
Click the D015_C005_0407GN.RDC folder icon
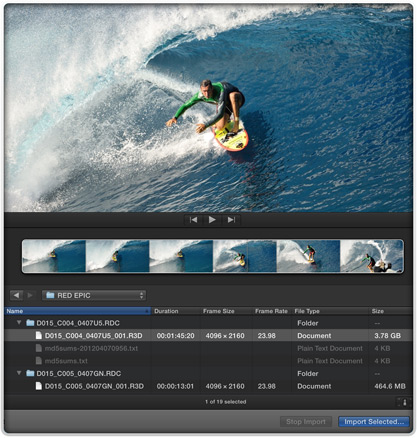point(30,373)
